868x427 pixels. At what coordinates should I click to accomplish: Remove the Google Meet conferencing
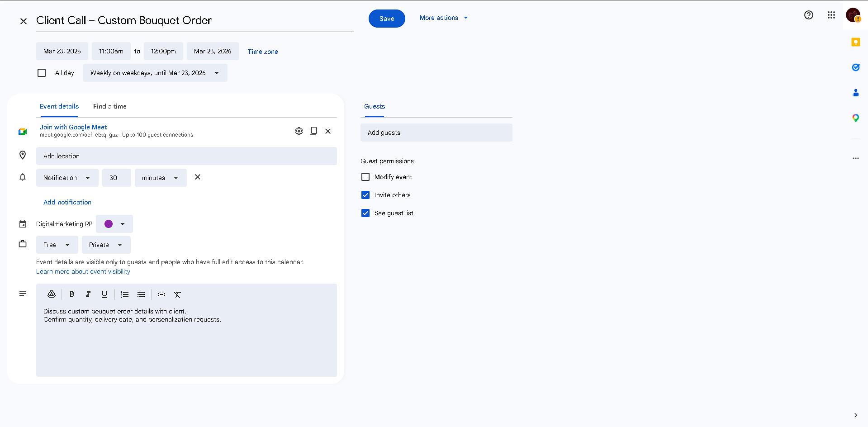click(x=328, y=131)
